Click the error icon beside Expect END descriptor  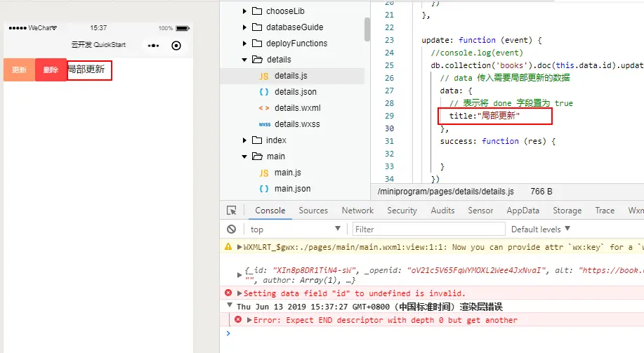pyautogui.click(x=238, y=319)
